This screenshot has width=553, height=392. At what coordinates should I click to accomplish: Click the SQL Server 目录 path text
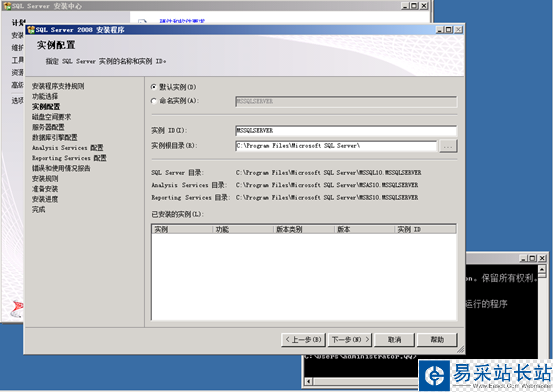coord(328,173)
